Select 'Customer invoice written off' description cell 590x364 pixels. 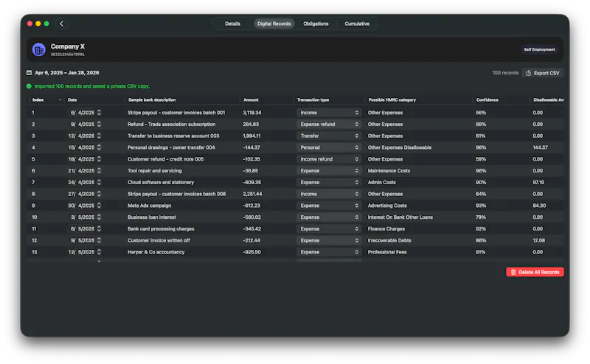pyautogui.click(x=159, y=240)
